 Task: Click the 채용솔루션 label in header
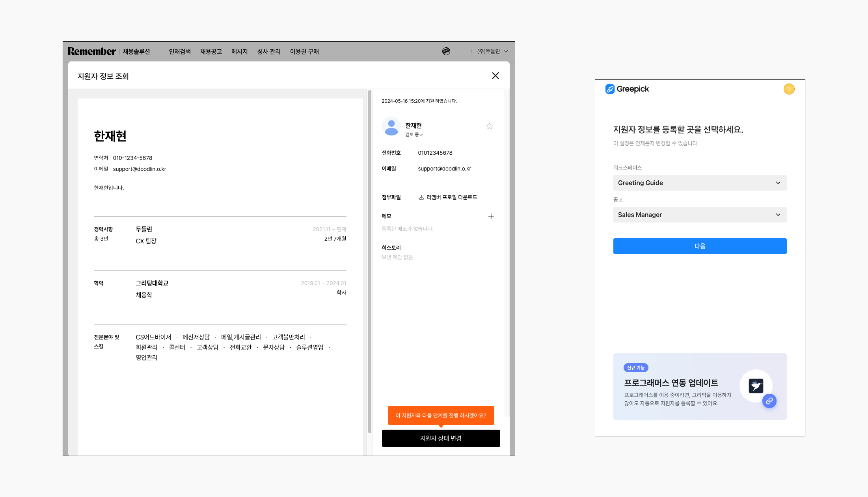tap(136, 52)
